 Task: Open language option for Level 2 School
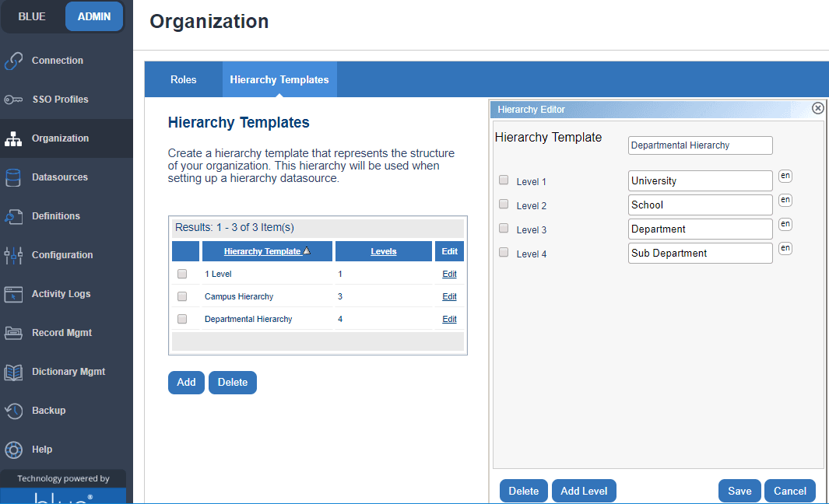click(785, 200)
